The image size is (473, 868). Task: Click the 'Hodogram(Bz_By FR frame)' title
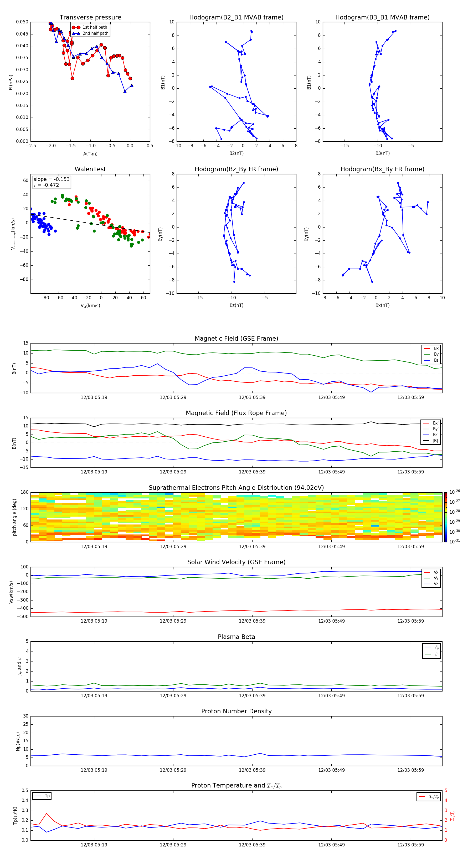(236, 169)
